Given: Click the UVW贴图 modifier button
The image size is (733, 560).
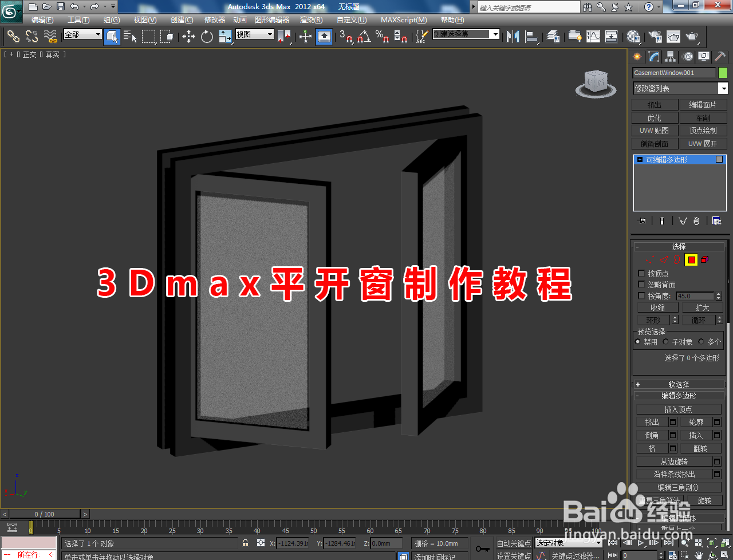Looking at the screenshot, I should point(653,130).
